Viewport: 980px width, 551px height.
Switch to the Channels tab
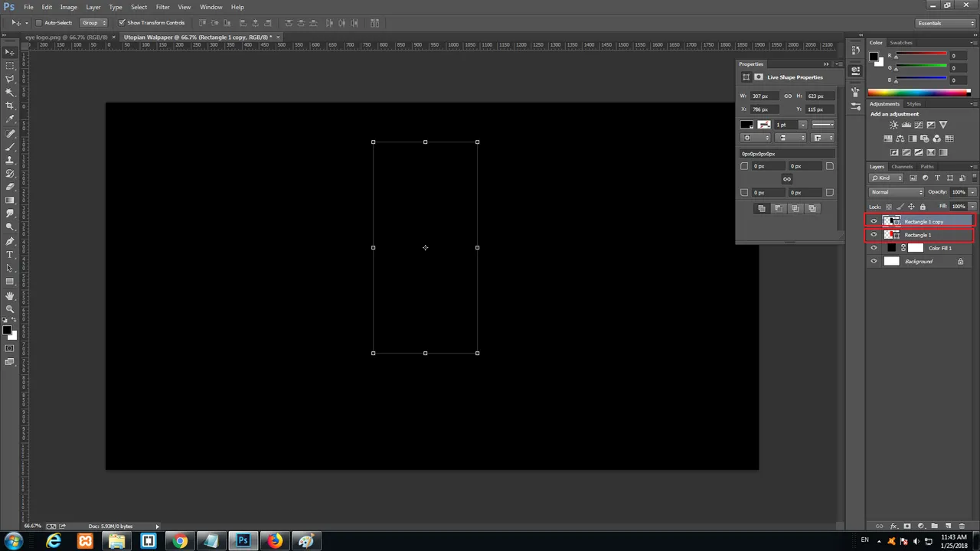902,167
